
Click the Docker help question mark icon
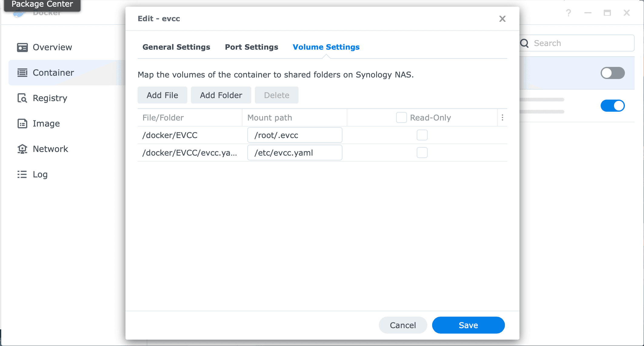pyautogui.click(x=568, y=13)
